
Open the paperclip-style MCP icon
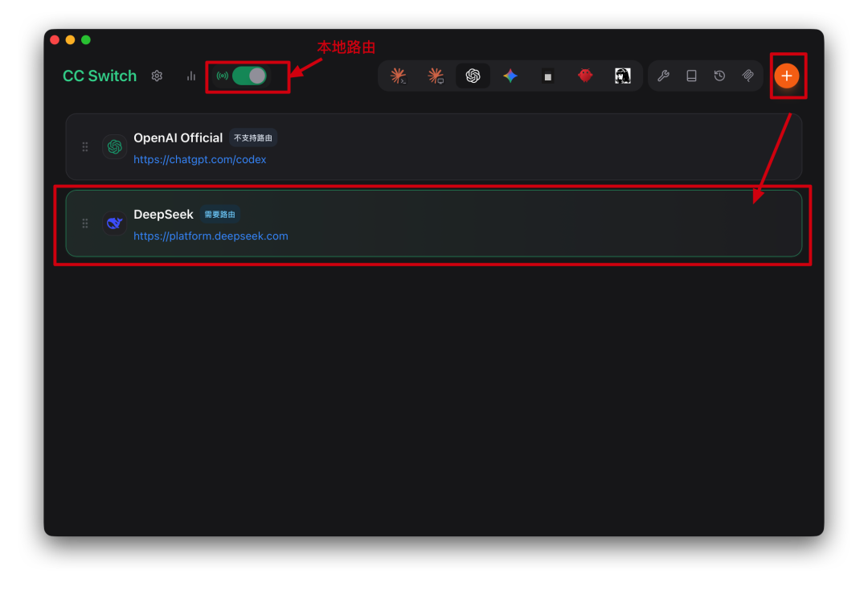748,76
